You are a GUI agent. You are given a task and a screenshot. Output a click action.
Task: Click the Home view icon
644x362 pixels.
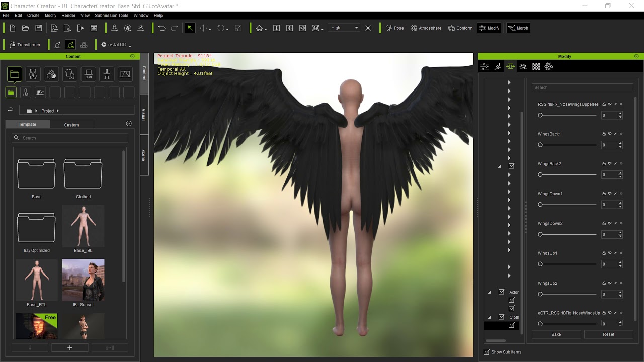click(259, 28)
